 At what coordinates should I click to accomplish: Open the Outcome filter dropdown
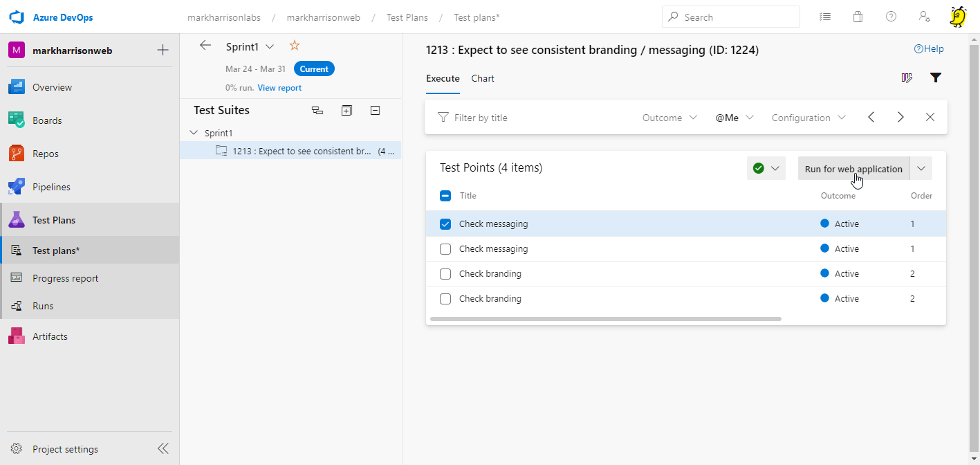tap(669, 118)
